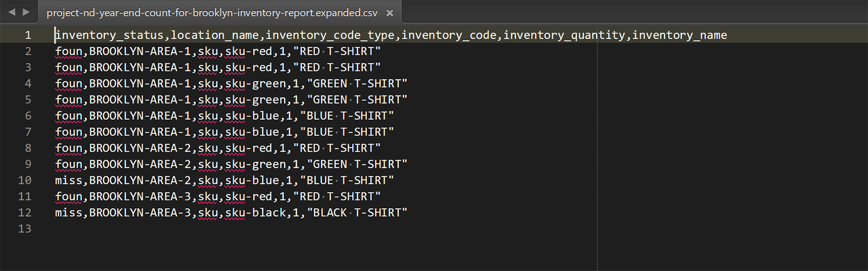This screenshot has height=271, width=868.
Task: Close the inventory-report.expanded.csv tab
Action: pos(390,12)
